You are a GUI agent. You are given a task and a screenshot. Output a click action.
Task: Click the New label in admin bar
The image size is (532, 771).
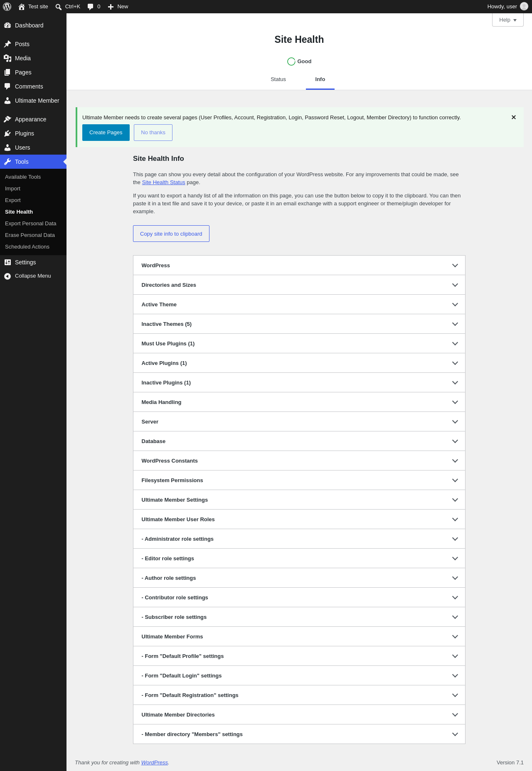[x=123, y=7]
